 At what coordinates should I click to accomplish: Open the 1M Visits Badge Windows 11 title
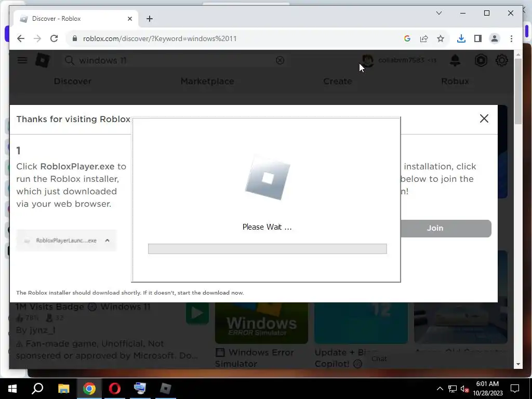(x=83, y=307)
